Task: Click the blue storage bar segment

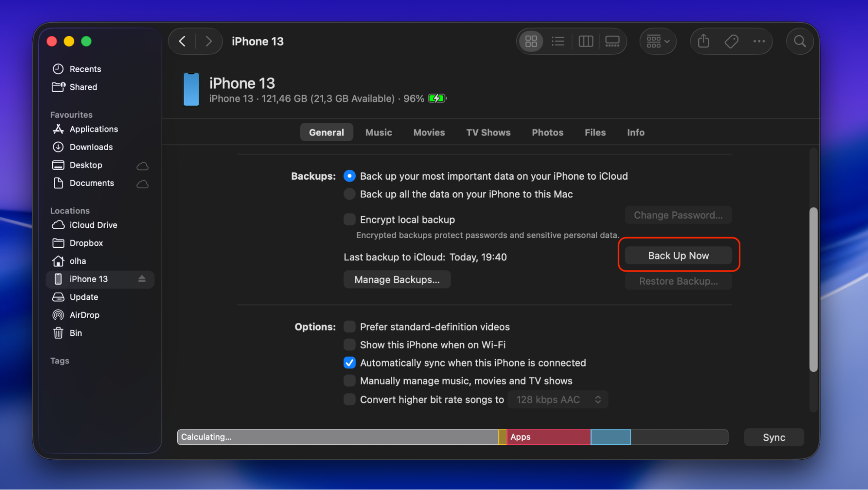Action: (611, 437)
